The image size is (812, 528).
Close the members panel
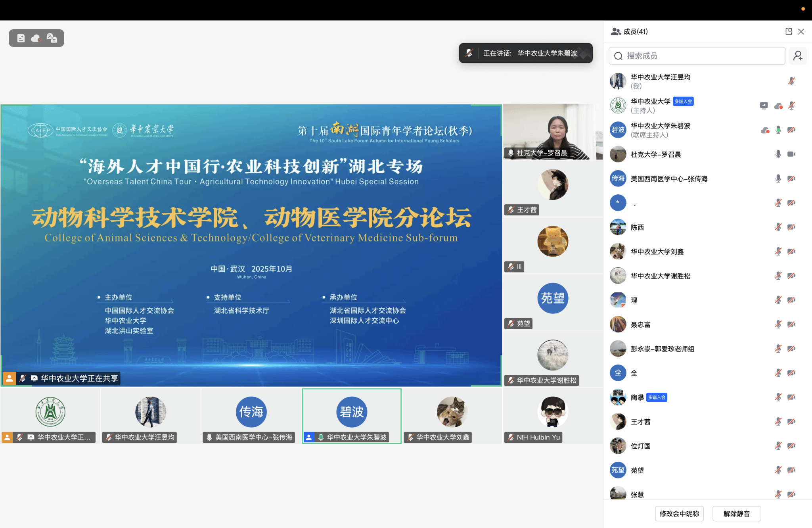coord(801,32)
